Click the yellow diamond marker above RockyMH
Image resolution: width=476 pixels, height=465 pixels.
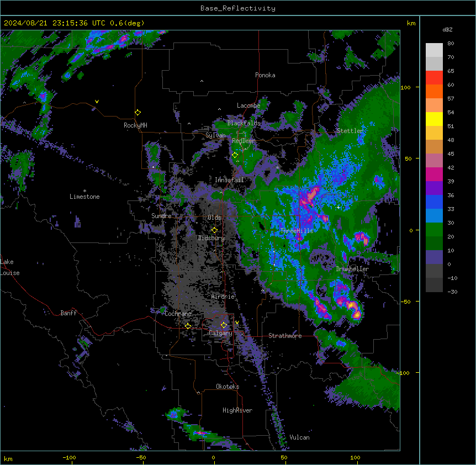[x=138, y=113]
